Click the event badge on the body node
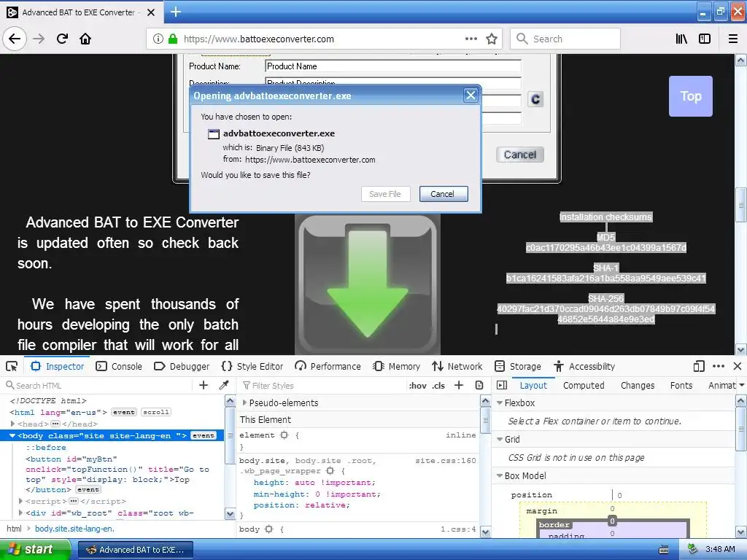The image size is (747, 560). (x=204, y=435)
